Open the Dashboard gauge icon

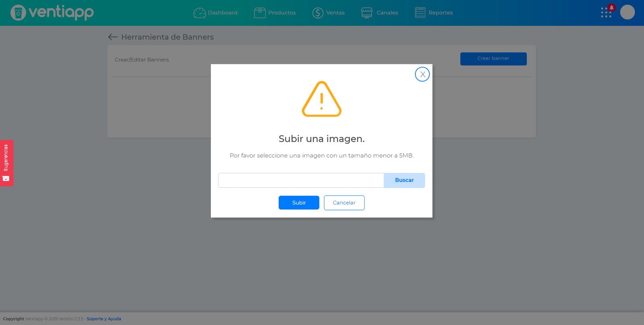coord(199,13)
